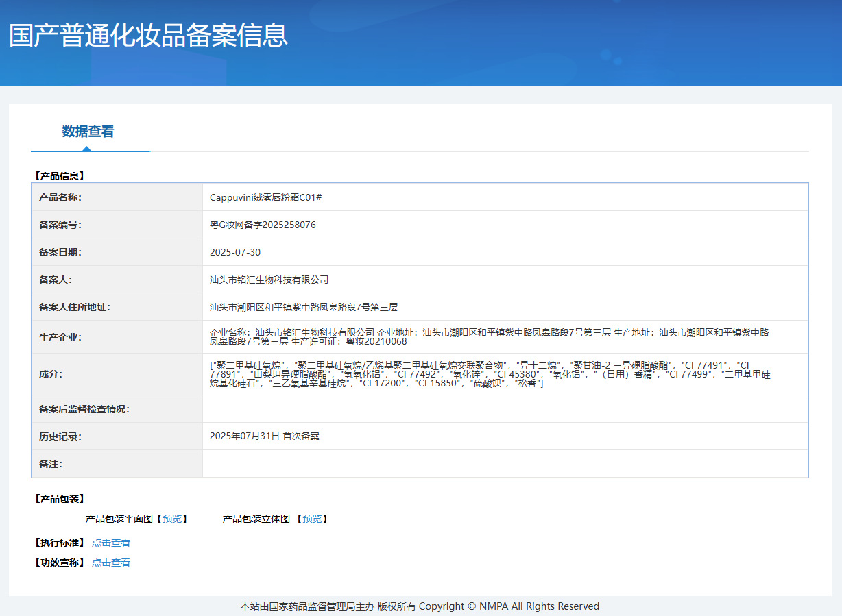This screenshot has height=616, width=842.
Task: Click the NMPA copyright footer text
Action: [420, 606]
